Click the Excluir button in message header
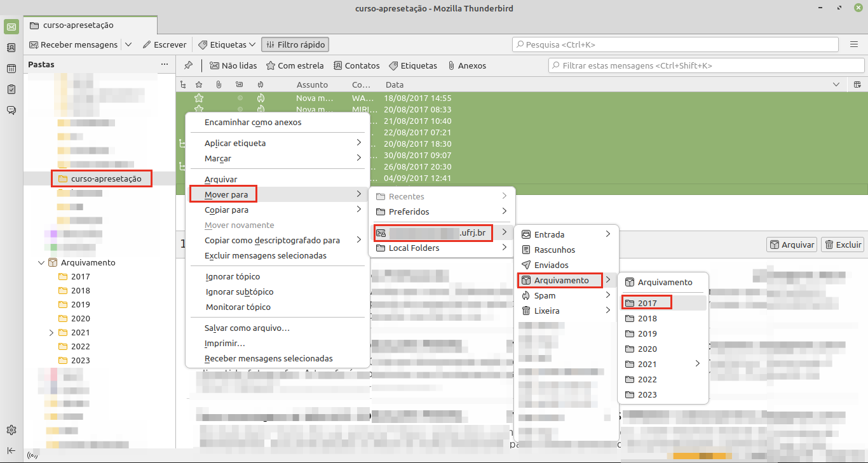The height and width of the screenshot is (463, 868). coord(843,245)
